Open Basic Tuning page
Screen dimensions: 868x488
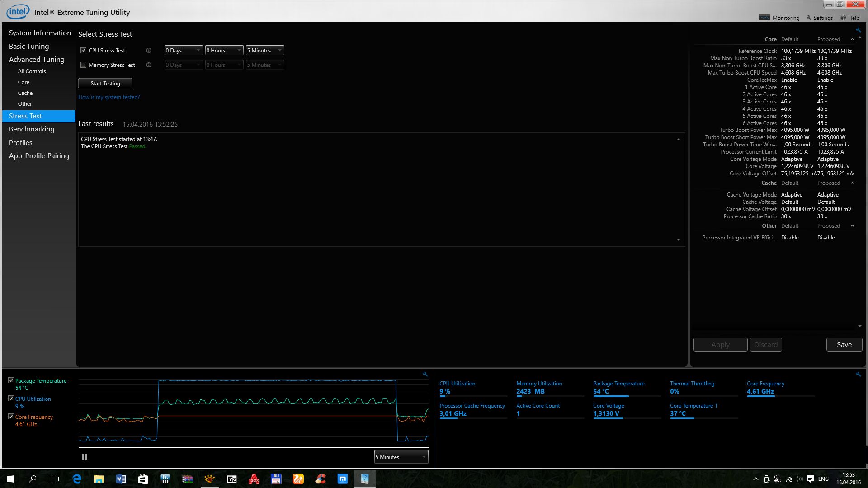click(29, 47)
